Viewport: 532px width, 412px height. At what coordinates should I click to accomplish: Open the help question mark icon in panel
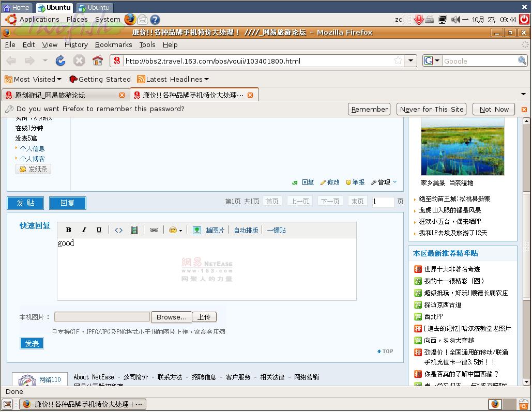(155, 20)
